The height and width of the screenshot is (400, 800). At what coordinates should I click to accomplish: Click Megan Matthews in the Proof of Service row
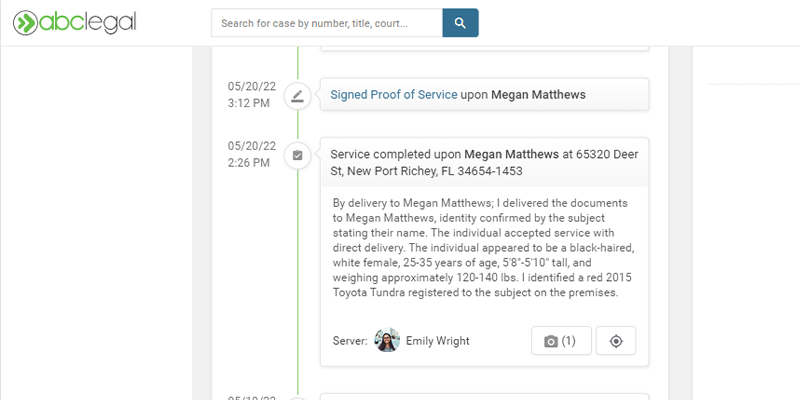[538, 95]
